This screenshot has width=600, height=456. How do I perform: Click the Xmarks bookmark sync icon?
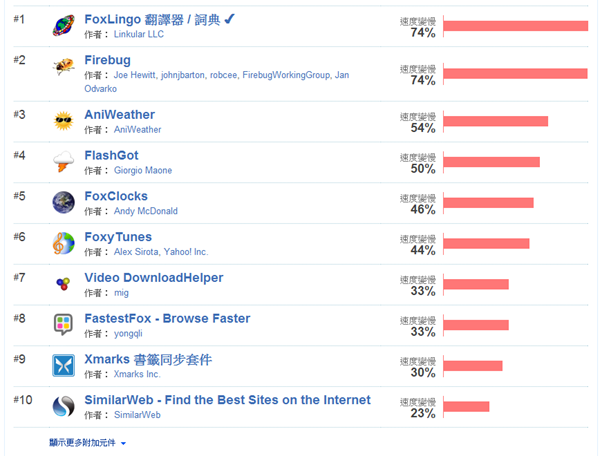click(64, 365)
